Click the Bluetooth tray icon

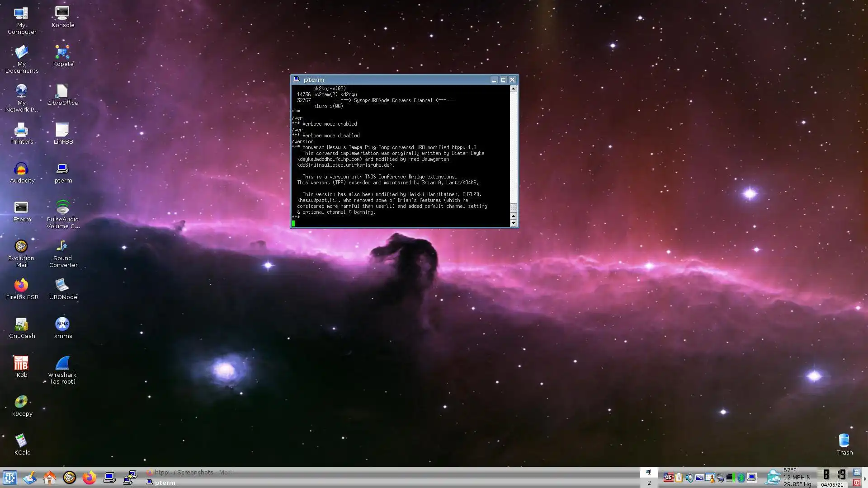tap(741, 478)
